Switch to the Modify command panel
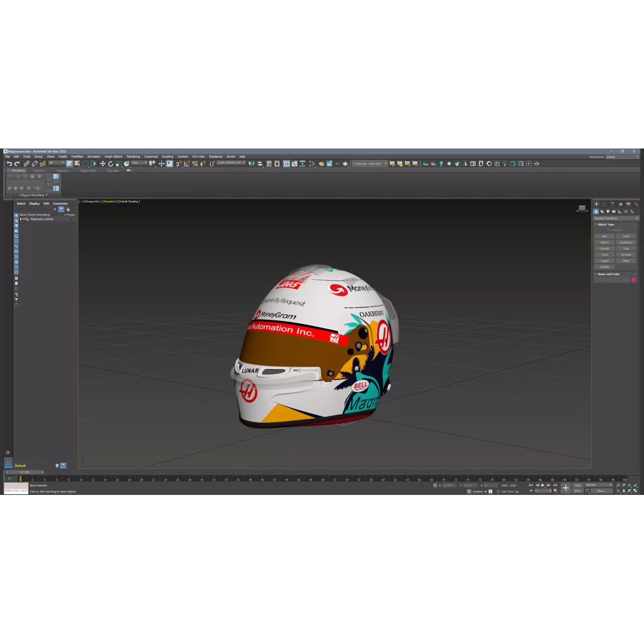Viewport: 644px width, 644px height. coord(603,204)
